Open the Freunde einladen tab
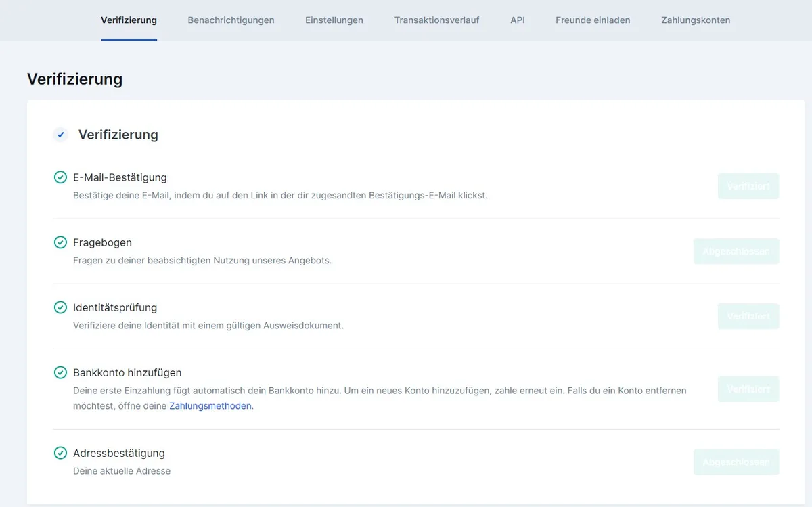Image resolution: width=812 pixels, height=507 pixels. (593, 20)
